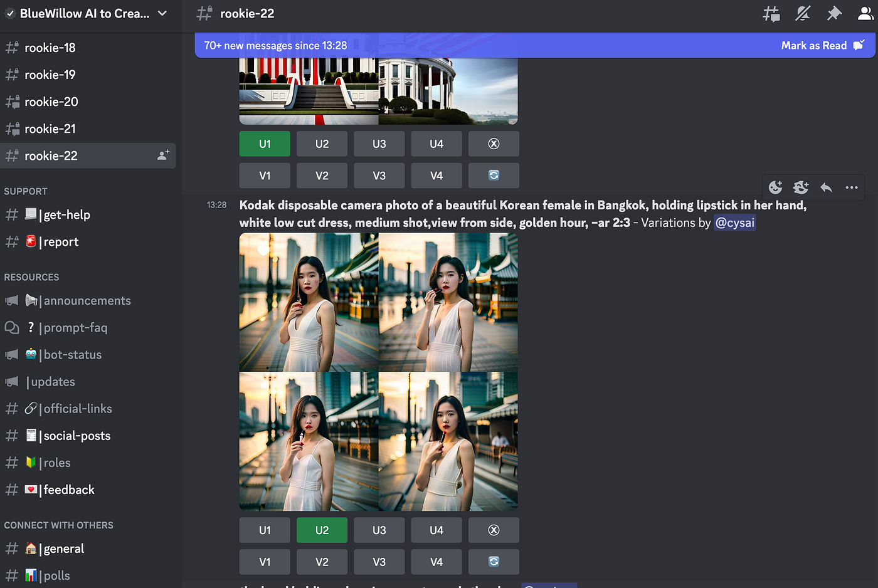Add a super reaction to the message
Screen dimensions: 878x588
(800, 187)
